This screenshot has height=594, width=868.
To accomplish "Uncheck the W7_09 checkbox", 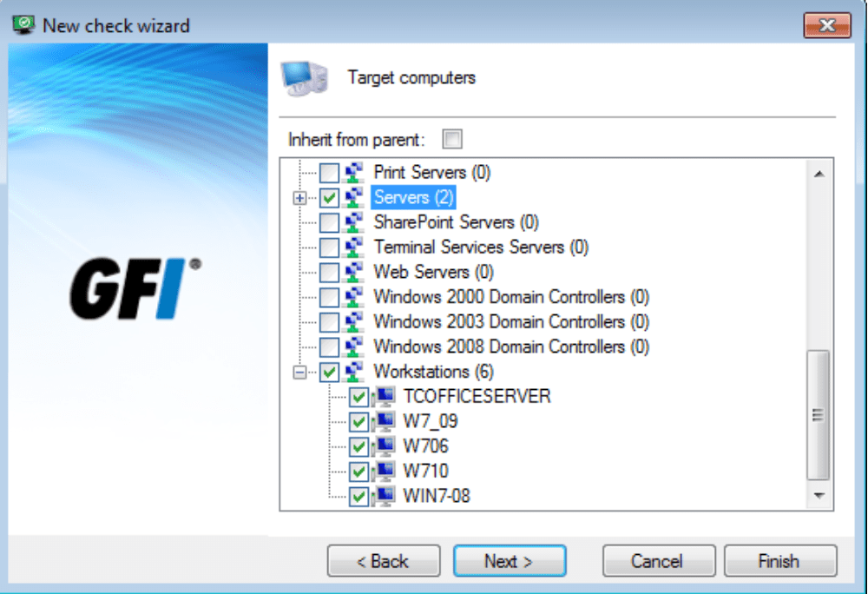I will (x=358, y=422).
